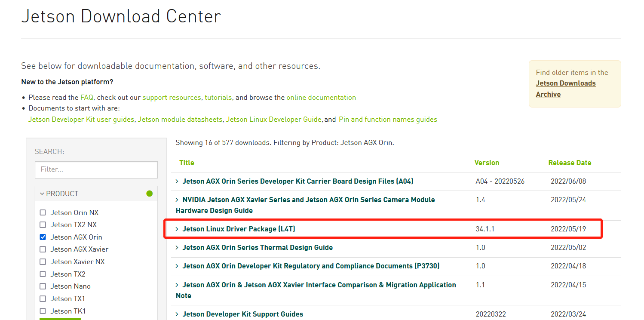Check the Jetson Orin NX checkbox
This screenshot has height=320, width=644.
(x=43, y=212)
